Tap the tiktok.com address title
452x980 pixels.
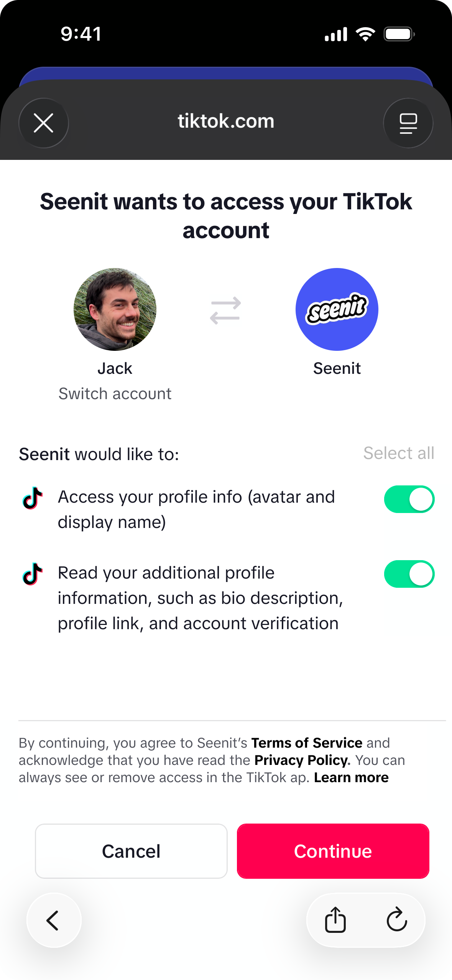pos(226,121)
